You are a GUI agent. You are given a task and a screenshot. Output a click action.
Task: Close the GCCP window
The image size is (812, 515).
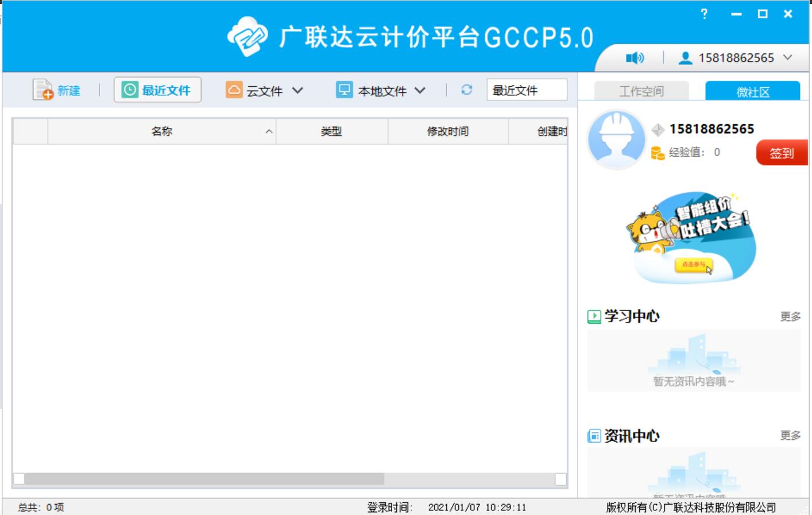click(x=788, y=14)
